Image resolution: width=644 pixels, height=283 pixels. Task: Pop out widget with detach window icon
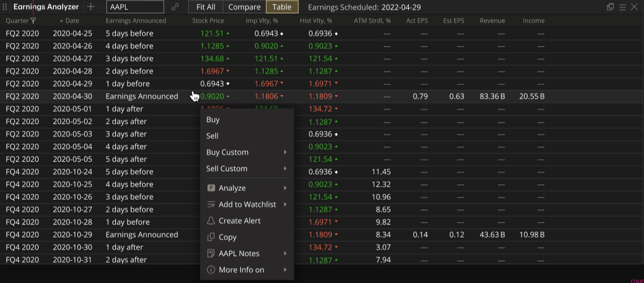[611, 7]
